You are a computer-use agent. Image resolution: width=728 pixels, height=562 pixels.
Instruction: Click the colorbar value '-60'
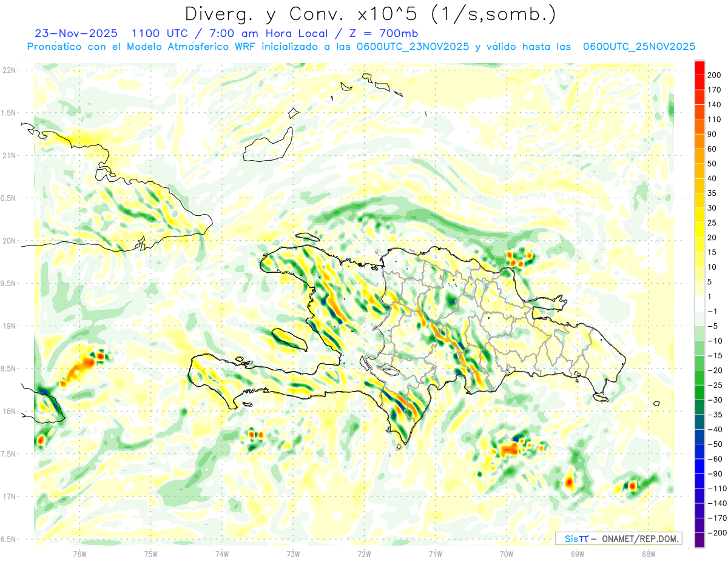[716, 460]
